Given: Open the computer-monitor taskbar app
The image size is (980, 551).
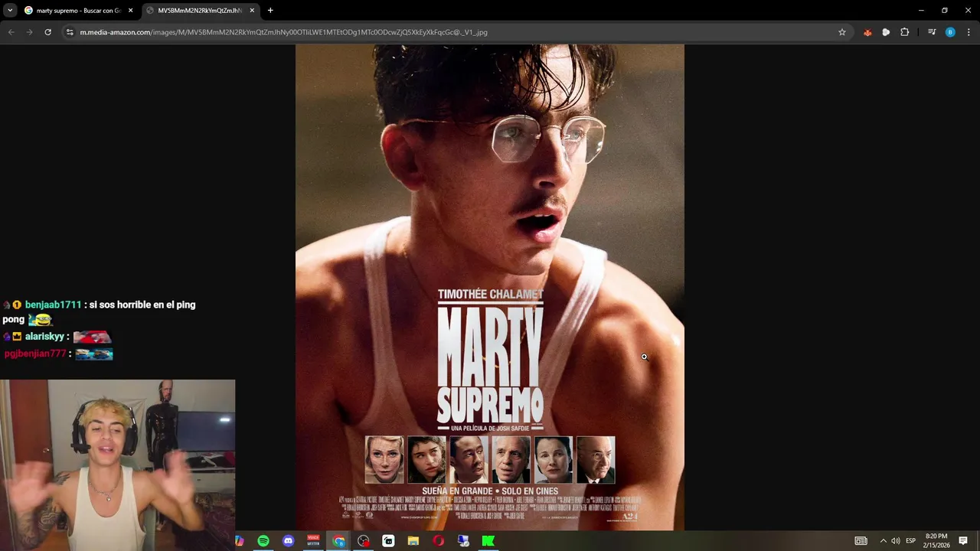Looking at the screenshot, I should click(463, 541).
